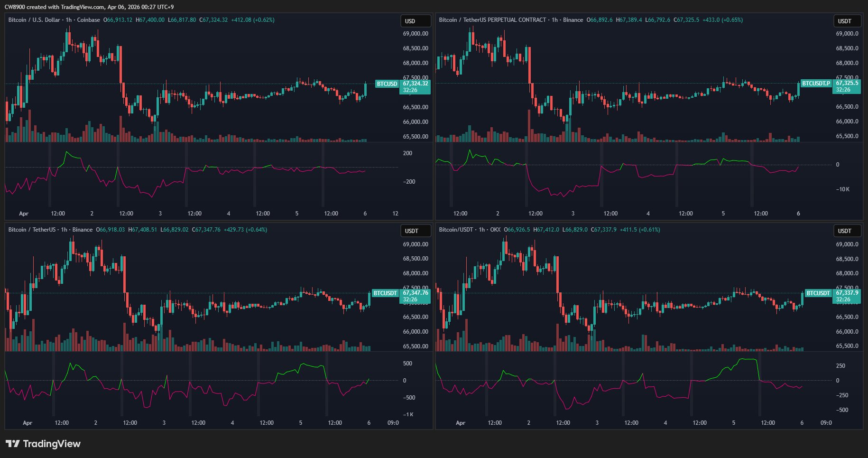This screenshot has height=458, width=868.
Task: Click the low value L66,817.80
Action: pos(182,20)
